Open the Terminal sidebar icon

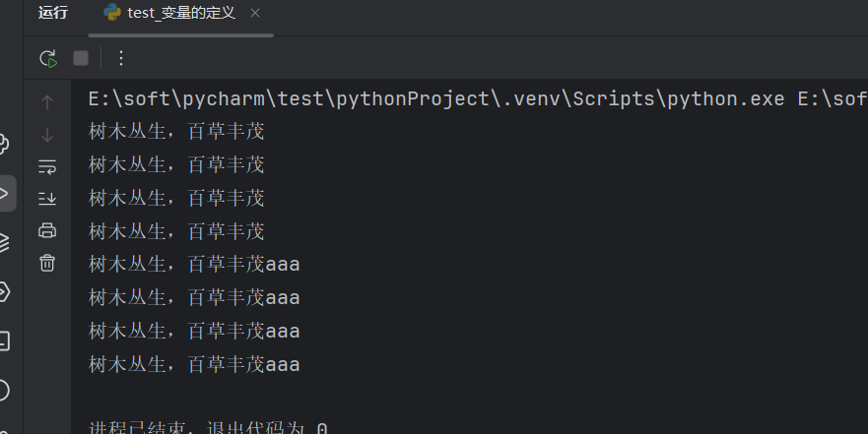tap(4, 341)
